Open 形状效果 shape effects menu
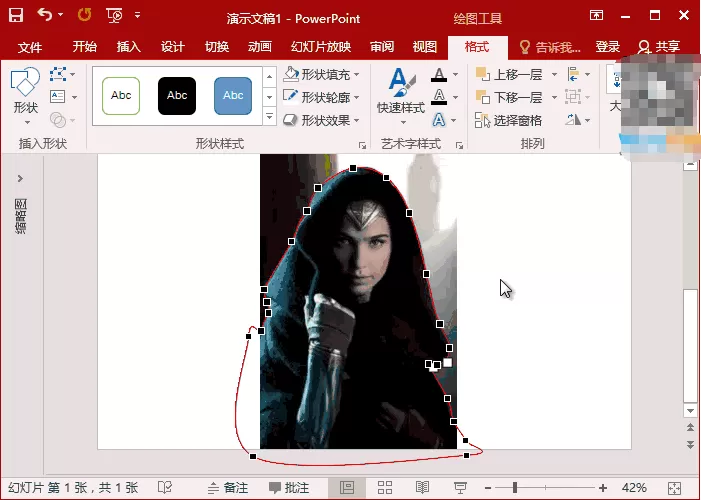Screen dimensions: 701x500 [321, 120]
